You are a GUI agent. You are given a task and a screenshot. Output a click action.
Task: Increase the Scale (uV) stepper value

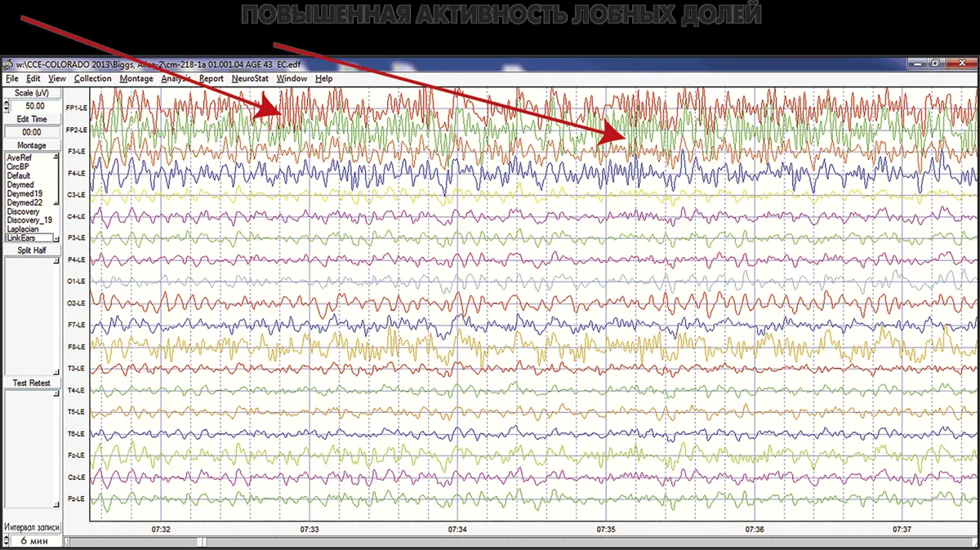click(x=7, y=103)
